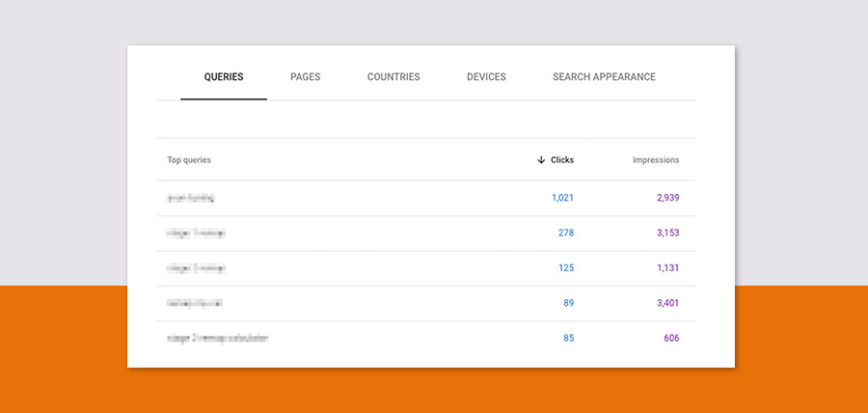Open the Pages tab
The width and height of the screenshot is (868, 413).
pos(305,77)
